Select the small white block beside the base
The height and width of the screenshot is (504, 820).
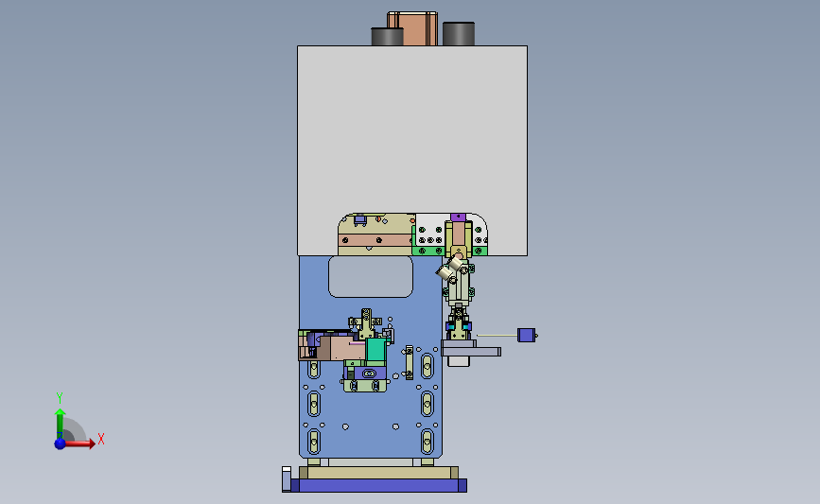point(286,478)
